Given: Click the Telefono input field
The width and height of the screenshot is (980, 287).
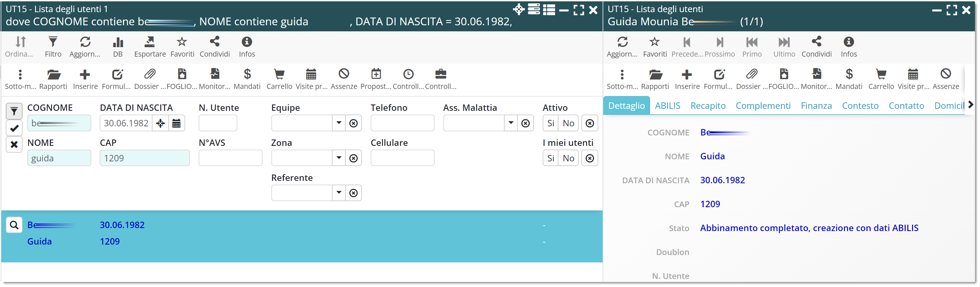Looking at the screenshot, I should point(402,123).
